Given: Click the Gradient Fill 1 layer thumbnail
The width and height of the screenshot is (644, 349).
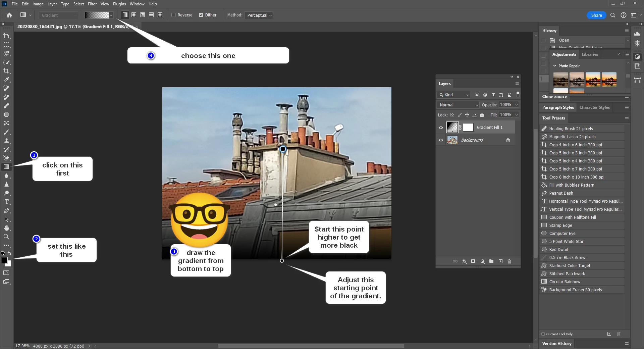Looking at the screenshot, I should tap(452, 128).
